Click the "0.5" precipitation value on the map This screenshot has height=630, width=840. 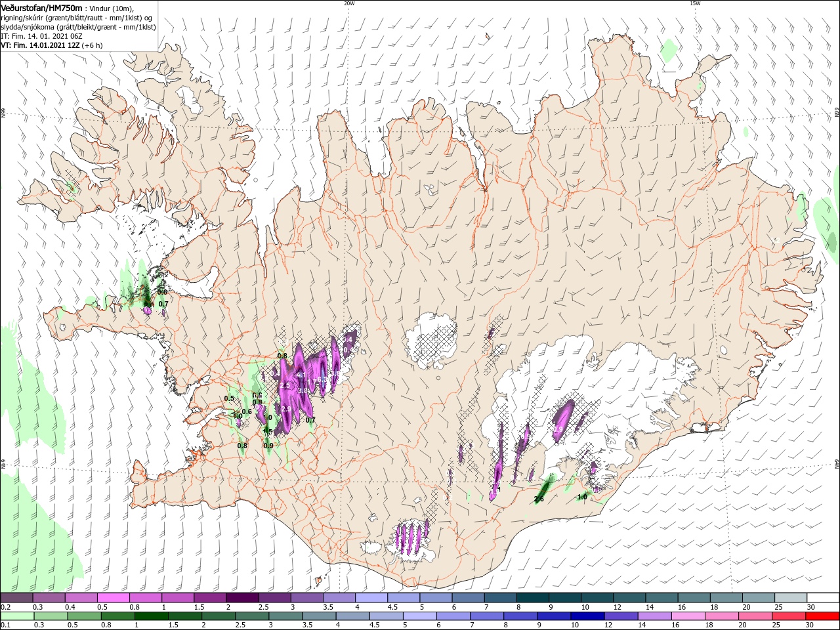click(x=229, y=398)
